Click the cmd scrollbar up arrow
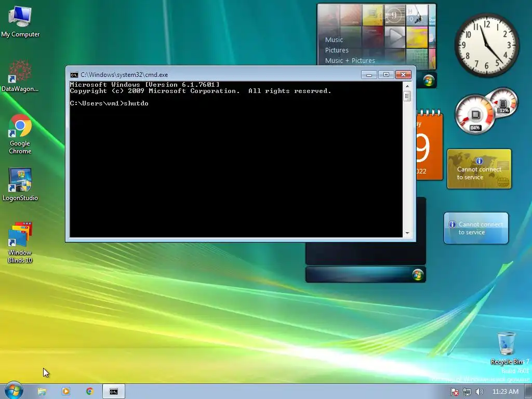 click(x=407, y=86)
